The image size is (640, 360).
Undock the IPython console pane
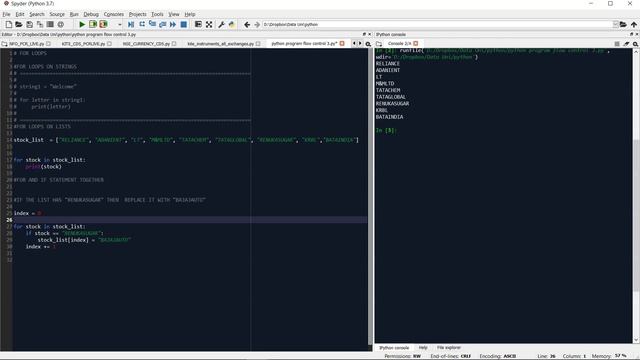[x=631, y=34]
